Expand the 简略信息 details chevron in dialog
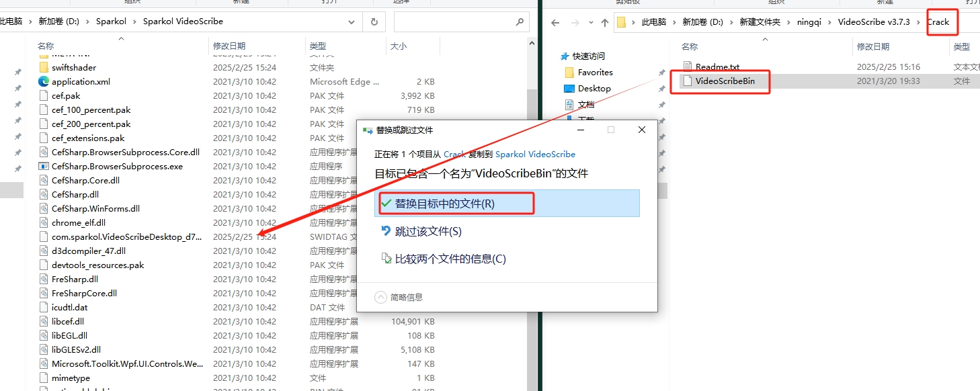The image size is (980, 391). 380,297
